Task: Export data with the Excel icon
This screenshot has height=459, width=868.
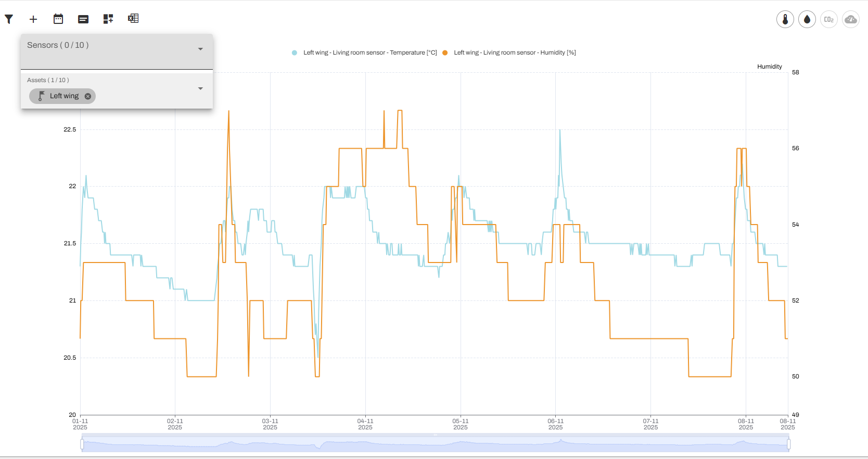Action: [x=133, y=19]
